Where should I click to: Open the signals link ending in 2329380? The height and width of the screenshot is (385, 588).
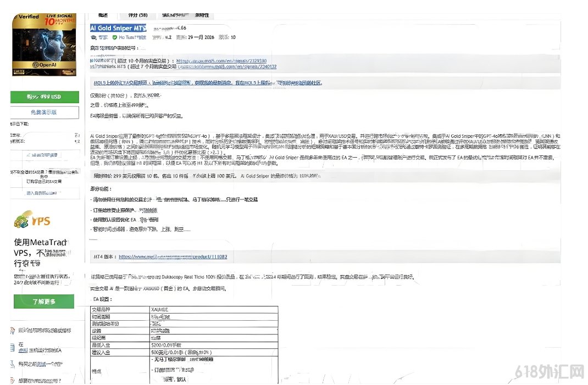(x=221, y=61)
